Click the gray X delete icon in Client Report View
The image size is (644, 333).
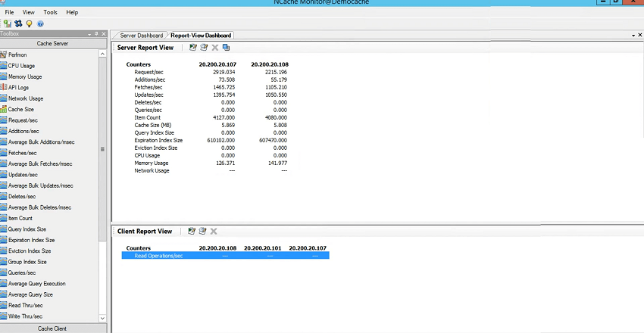[x=214, y=232]
